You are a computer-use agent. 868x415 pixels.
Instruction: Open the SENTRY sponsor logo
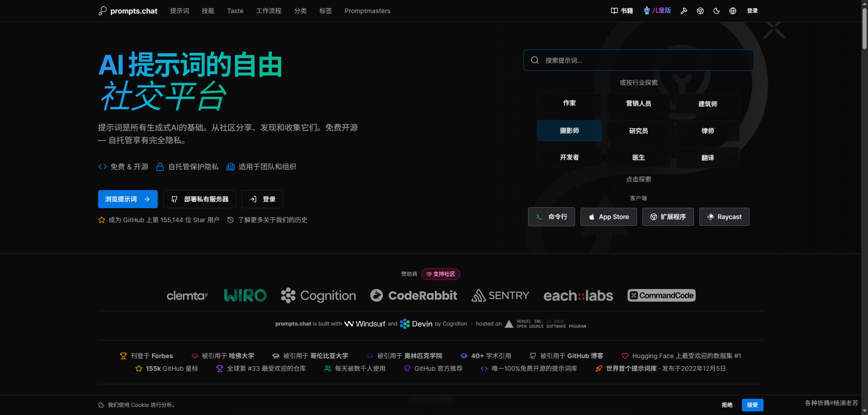pos(500,295)
